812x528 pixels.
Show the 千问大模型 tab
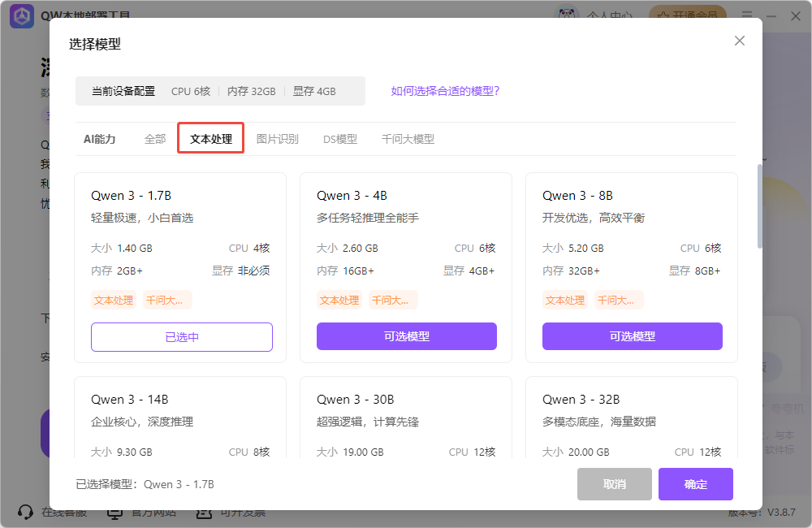[408, 139]
